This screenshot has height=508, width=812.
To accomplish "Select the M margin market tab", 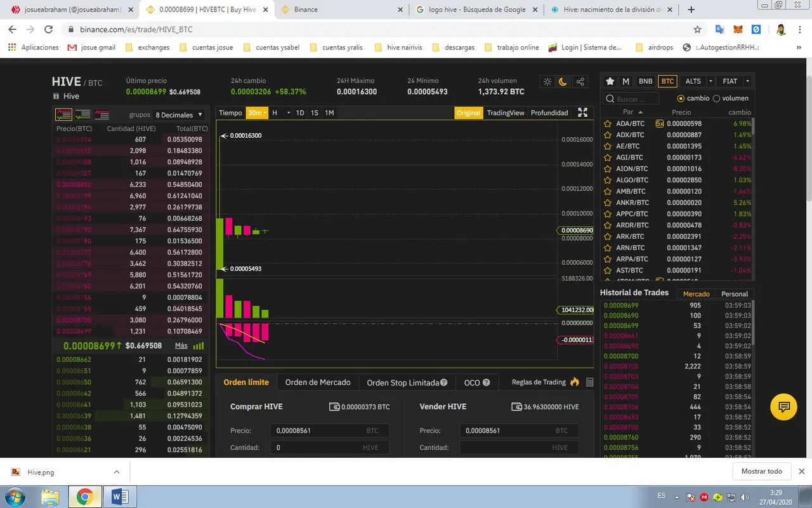I will click(625, 81).
